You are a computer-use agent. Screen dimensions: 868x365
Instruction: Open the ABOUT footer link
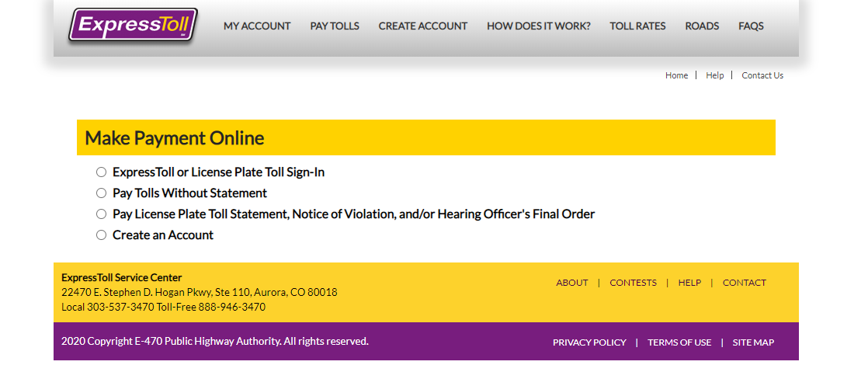pos(572,283)
